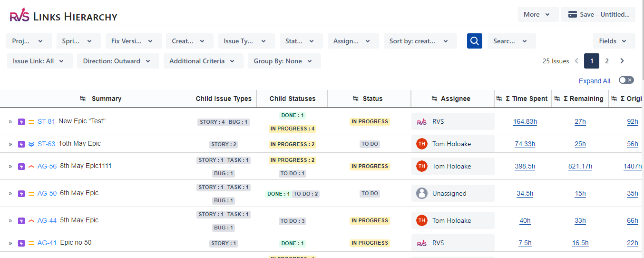Click the sort icon beside Assignee header
644x258 pixels.
point(435,99)
